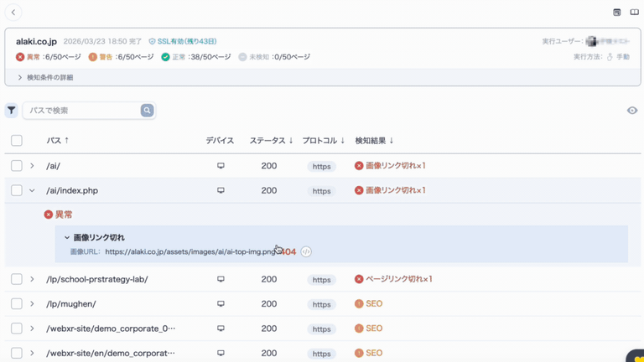The image size is (644, 362).
Task: Sort by 検知結果 column header
Action: point(374,141)
